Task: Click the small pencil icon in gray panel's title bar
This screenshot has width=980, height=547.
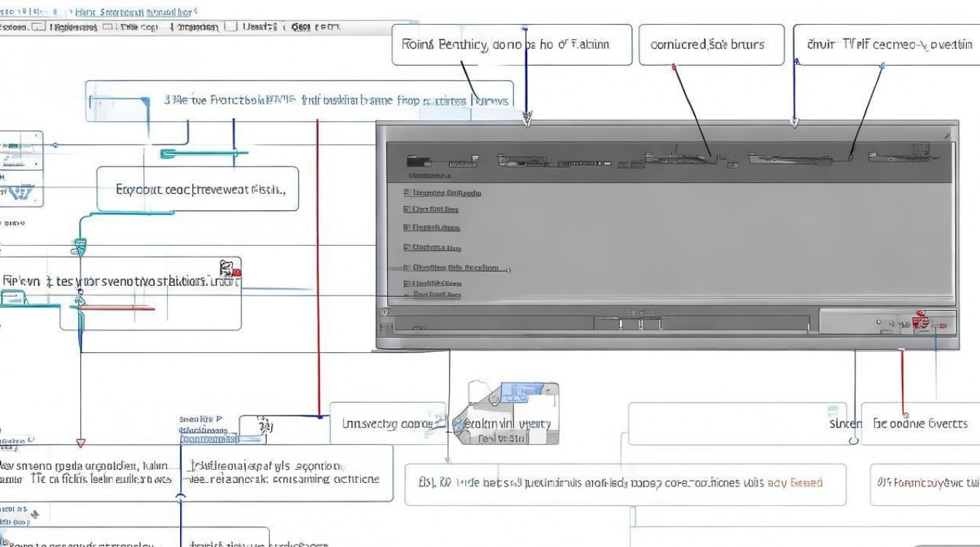Action: click(x=947, y=135)
